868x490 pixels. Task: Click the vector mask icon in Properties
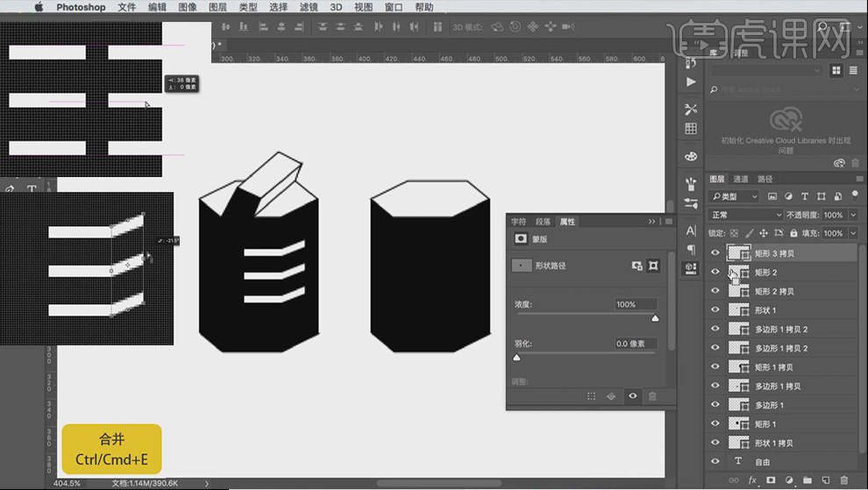[654, 265]
